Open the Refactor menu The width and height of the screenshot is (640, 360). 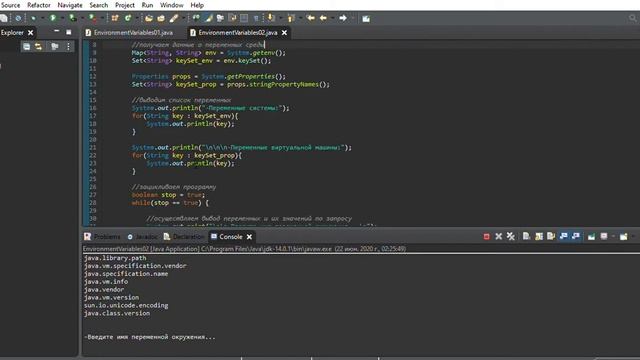39,5
